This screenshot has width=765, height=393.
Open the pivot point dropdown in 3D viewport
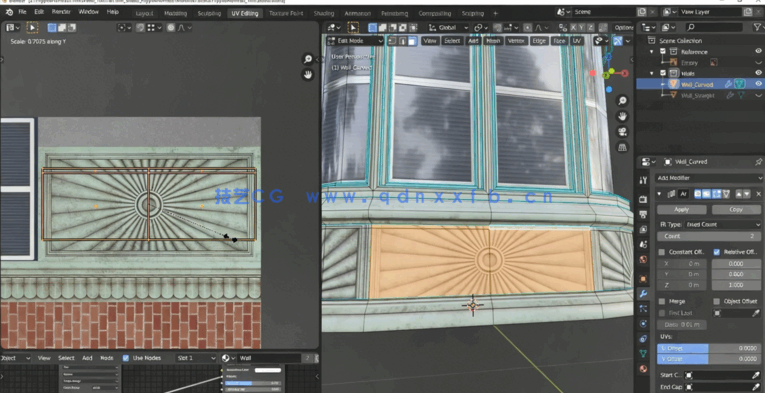[481, 28]
